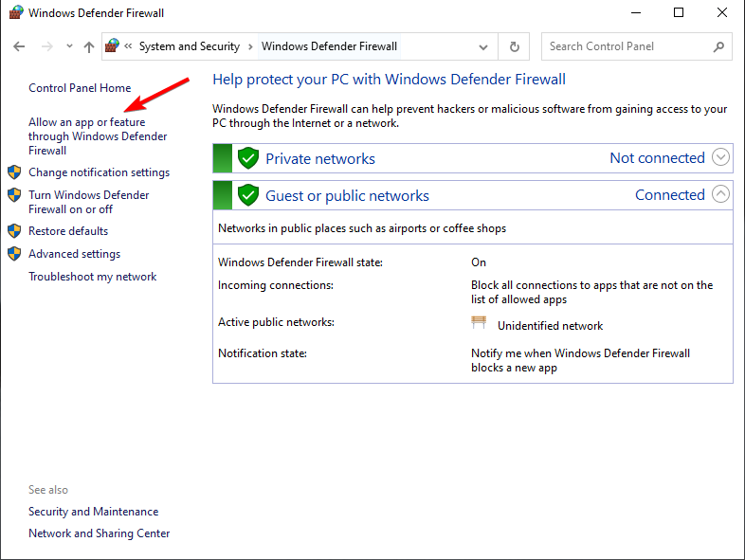The width and height of the screenshot is (745, 560).
Task: Click the Private networks heading
Action: [x=320, y=158]
